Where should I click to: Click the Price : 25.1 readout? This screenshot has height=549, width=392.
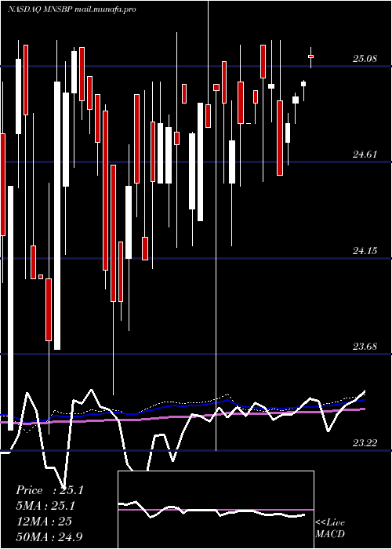coord(49,490)
